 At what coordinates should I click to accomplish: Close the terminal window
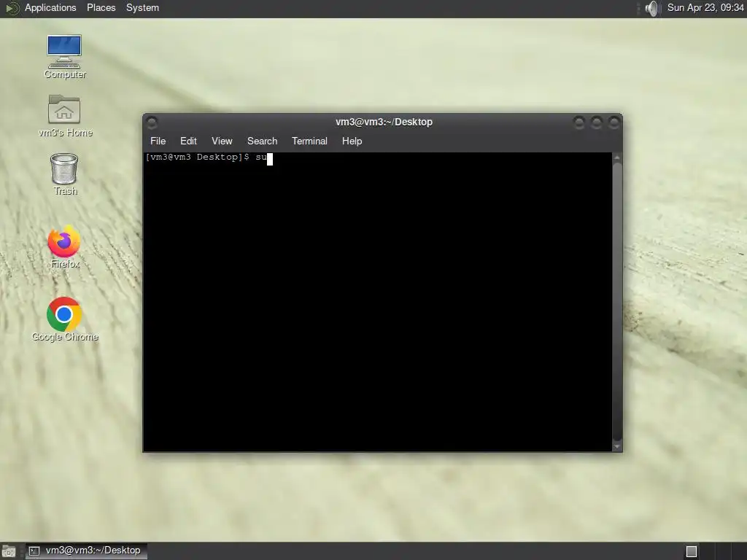tap(614, 122)
